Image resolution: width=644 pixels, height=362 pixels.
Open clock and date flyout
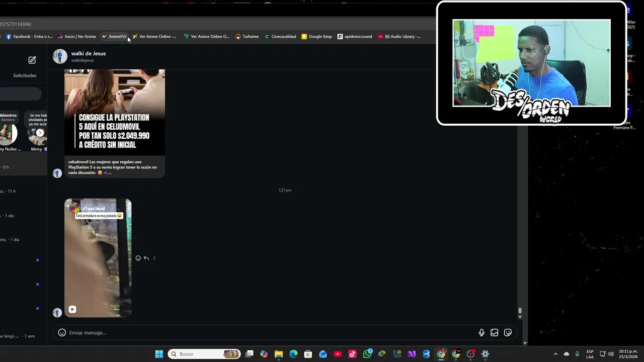coord(628,354)
